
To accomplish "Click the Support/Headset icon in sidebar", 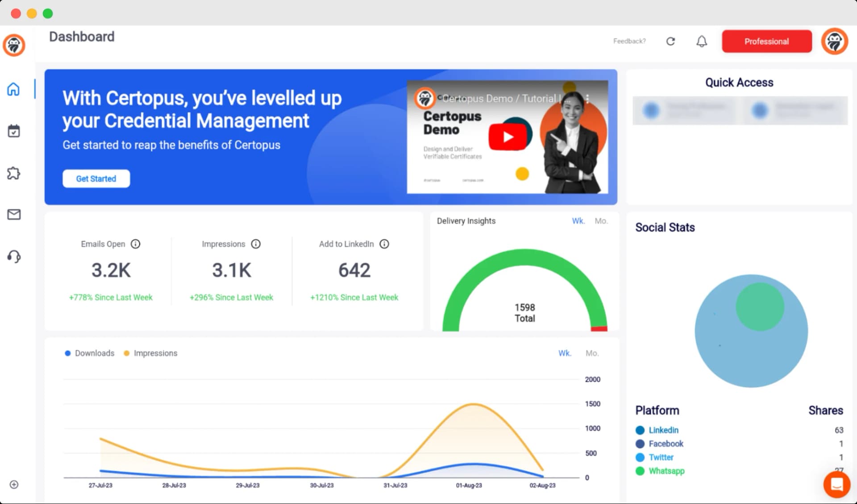I will (14, 257).
